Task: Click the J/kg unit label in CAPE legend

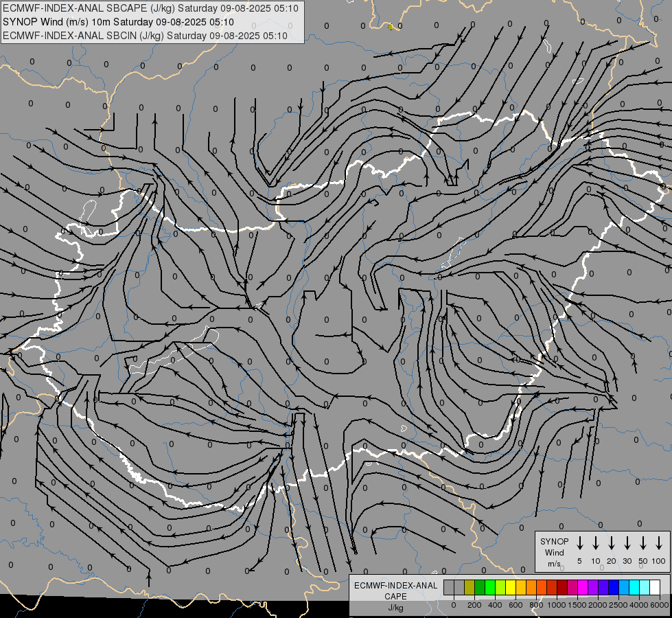Action: [x=395, y=608]
